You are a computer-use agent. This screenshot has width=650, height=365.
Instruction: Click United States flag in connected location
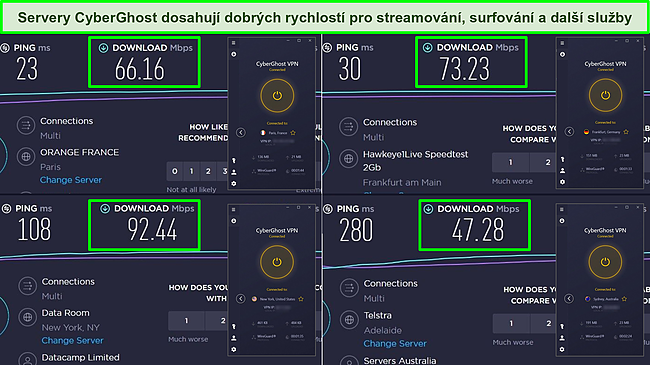coord(254,299)
